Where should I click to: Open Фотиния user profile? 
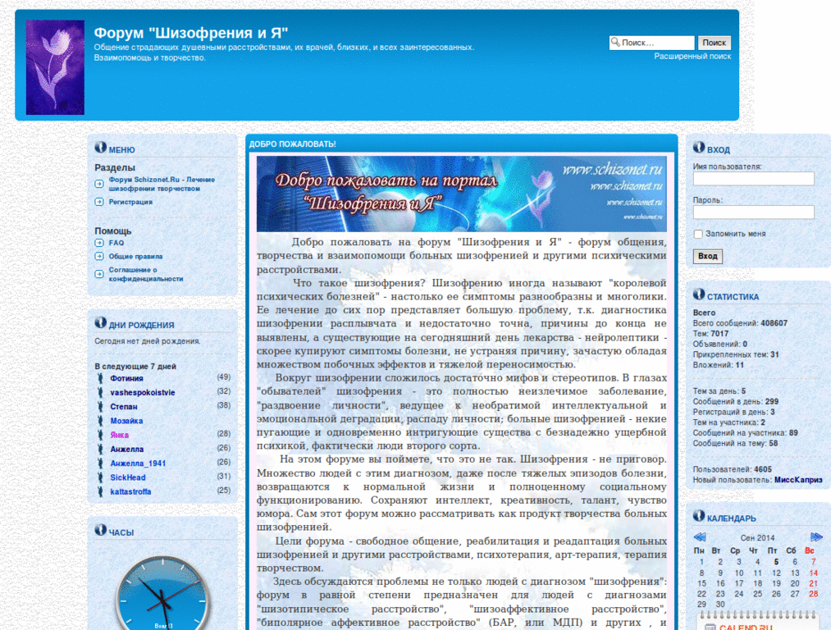pyautogui.click(x=126, y=378)
